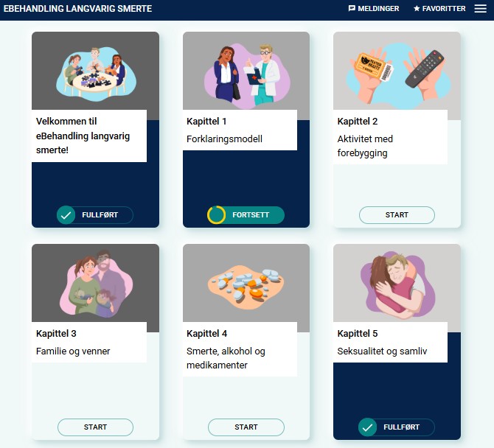
Task: Click Fullført button on the welcome card
Action: (95, 215)
